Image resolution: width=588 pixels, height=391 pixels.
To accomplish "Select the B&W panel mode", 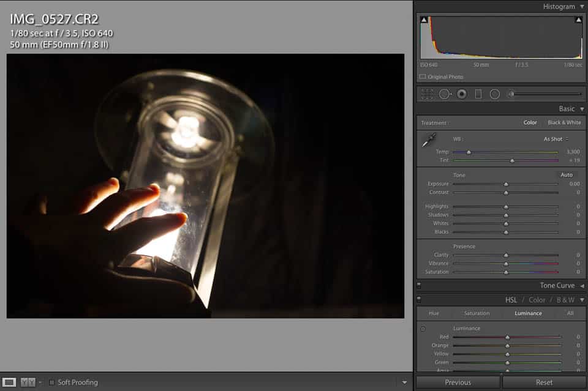I will point(565,300).
